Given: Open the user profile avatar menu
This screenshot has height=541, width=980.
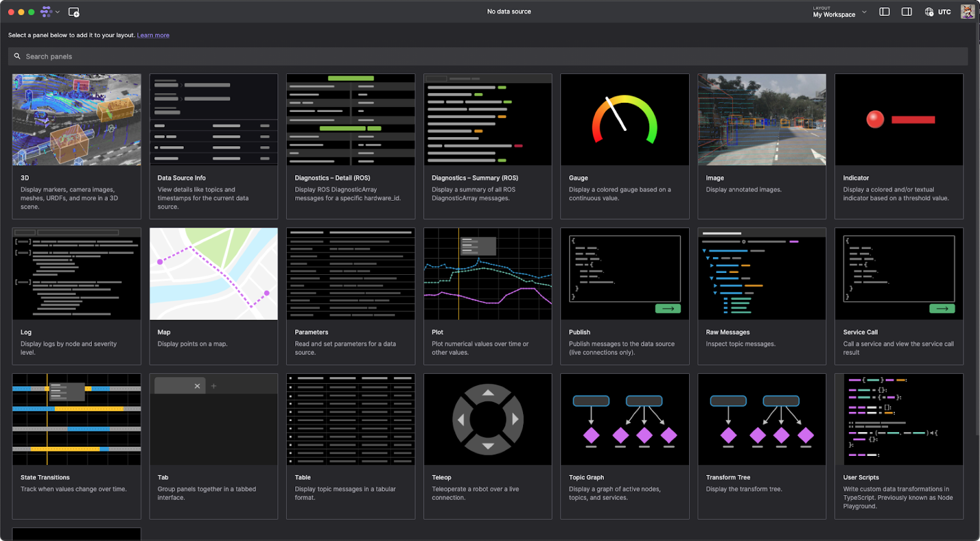Looking at the screenshot, I should point(967,12).
